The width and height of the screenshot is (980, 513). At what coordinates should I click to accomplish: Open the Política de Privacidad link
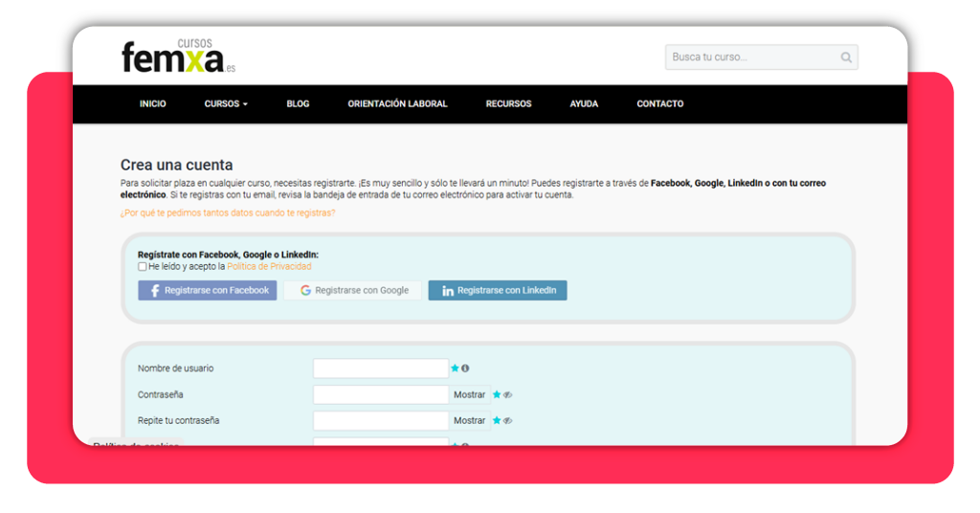tap(269, 267)
